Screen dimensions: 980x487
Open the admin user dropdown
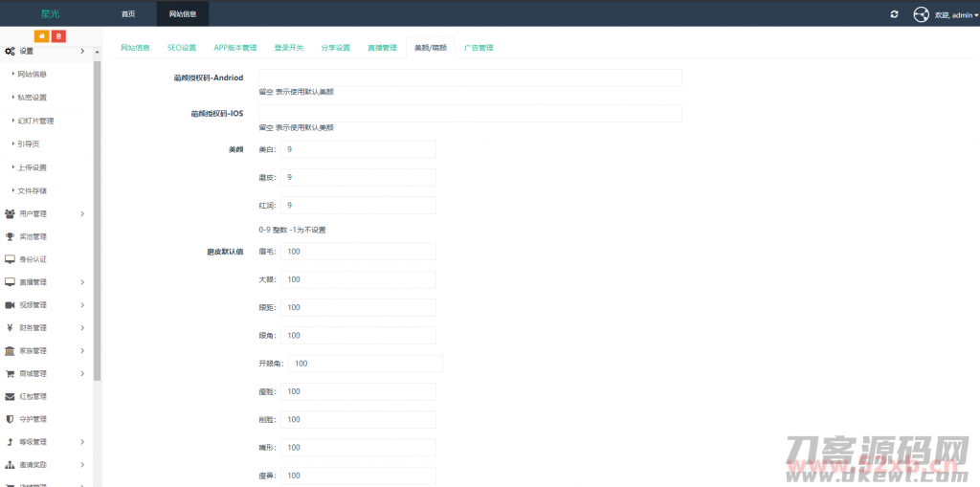[956, 15]
